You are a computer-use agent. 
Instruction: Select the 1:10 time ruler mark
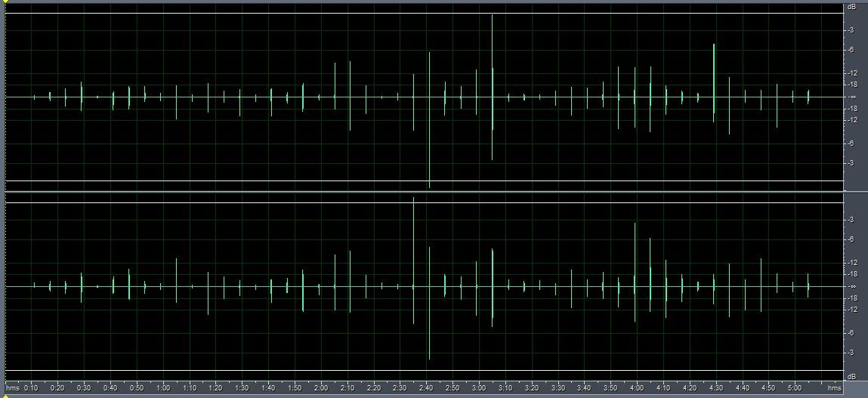coord(190,389)
